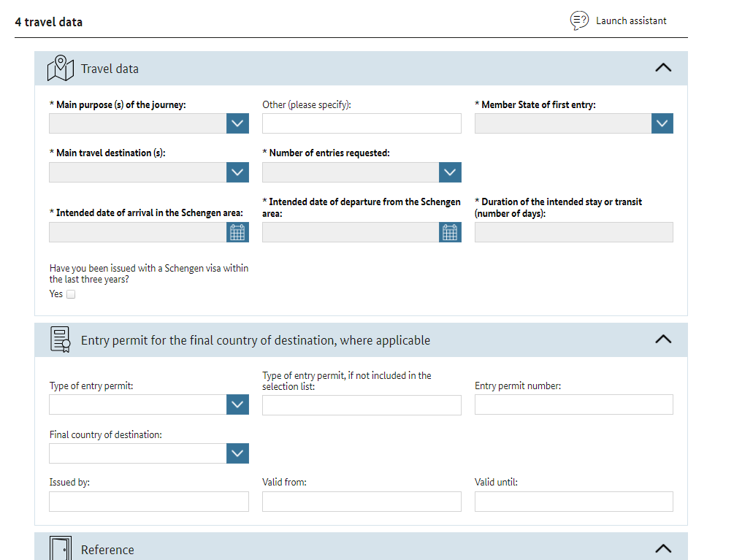This screenshot has height=560, width=734.
Task: Click the Entry permit number field
Action: pos(574,404)
